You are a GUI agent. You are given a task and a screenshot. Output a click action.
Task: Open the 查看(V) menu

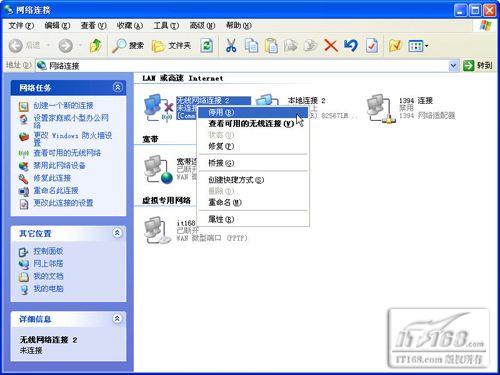pyautogui.click(x=93, y=25)
